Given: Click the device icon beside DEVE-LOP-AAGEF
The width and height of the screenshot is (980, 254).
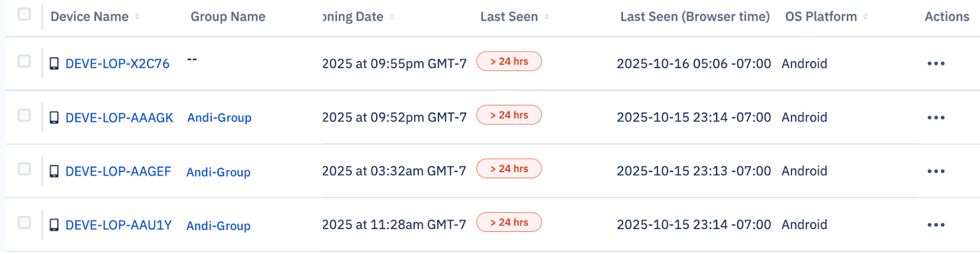Looking at the screenshot, I should tap(54, 171).
